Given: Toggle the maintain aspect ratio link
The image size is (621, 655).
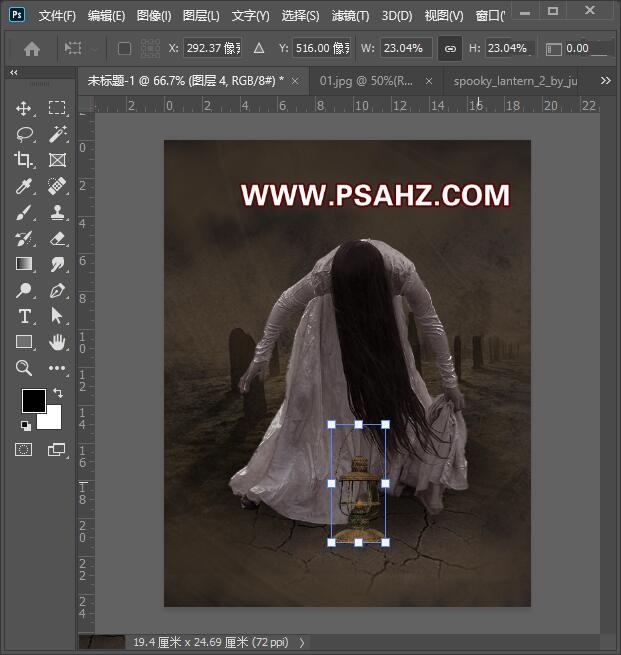Looking at the screenshot, I should [x=450, y=49].
